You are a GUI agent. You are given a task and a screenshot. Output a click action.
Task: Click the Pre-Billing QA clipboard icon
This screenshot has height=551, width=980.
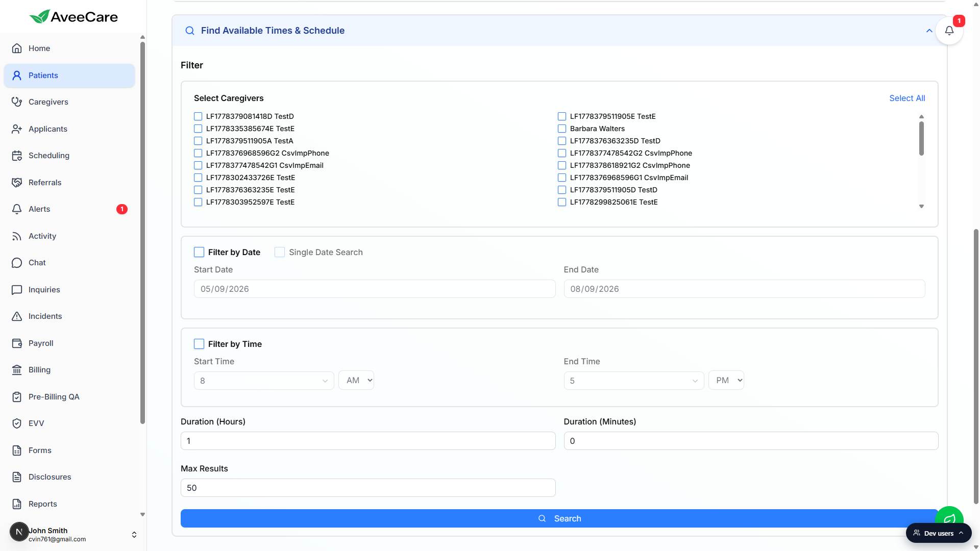coord(17,397)
